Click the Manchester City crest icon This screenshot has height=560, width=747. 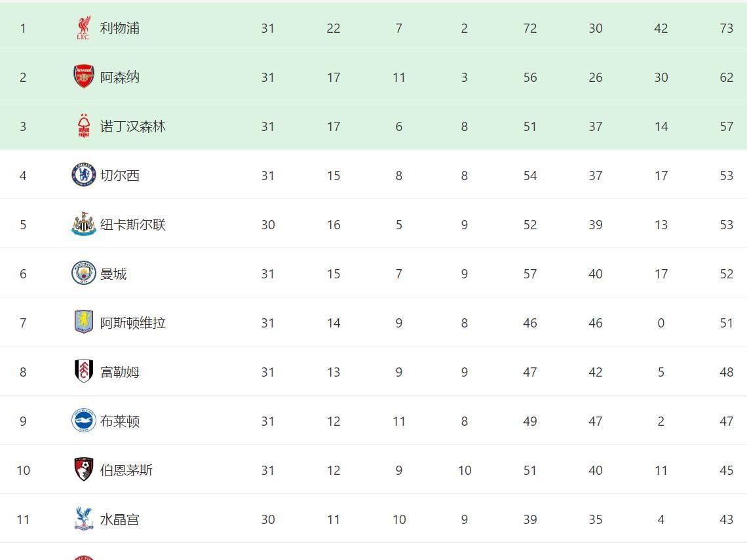point(83,273)
